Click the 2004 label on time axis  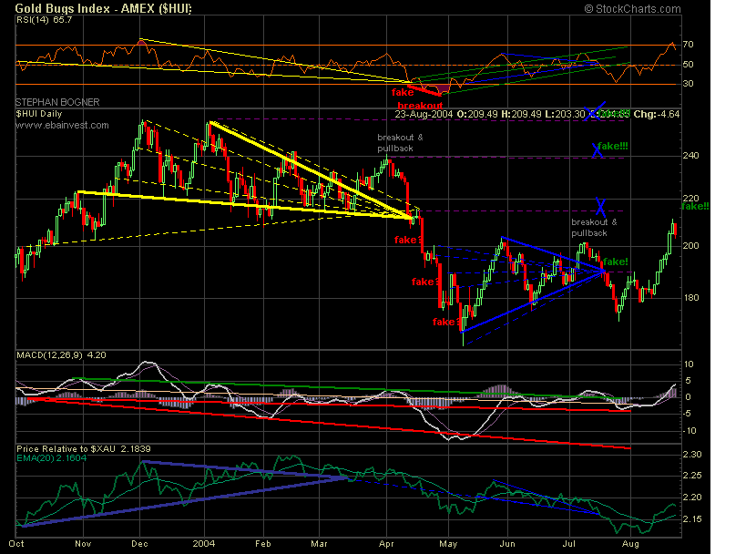pyautogui.click(x=203, y=544)
